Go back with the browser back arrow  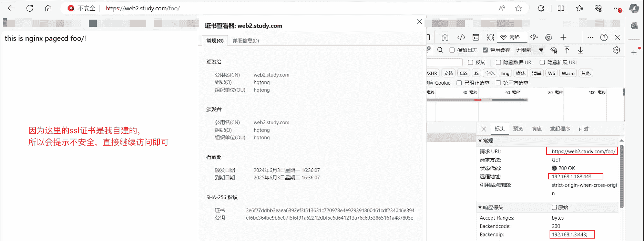pyautogui.click(x=11, y=8)
